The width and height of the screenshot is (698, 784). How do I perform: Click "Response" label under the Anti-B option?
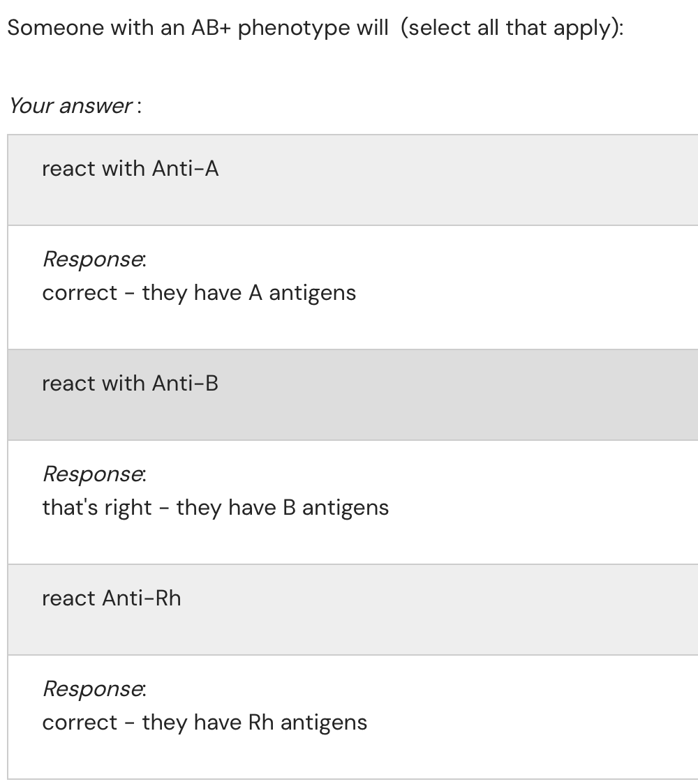pyautogui.click(x=94, y=474)
